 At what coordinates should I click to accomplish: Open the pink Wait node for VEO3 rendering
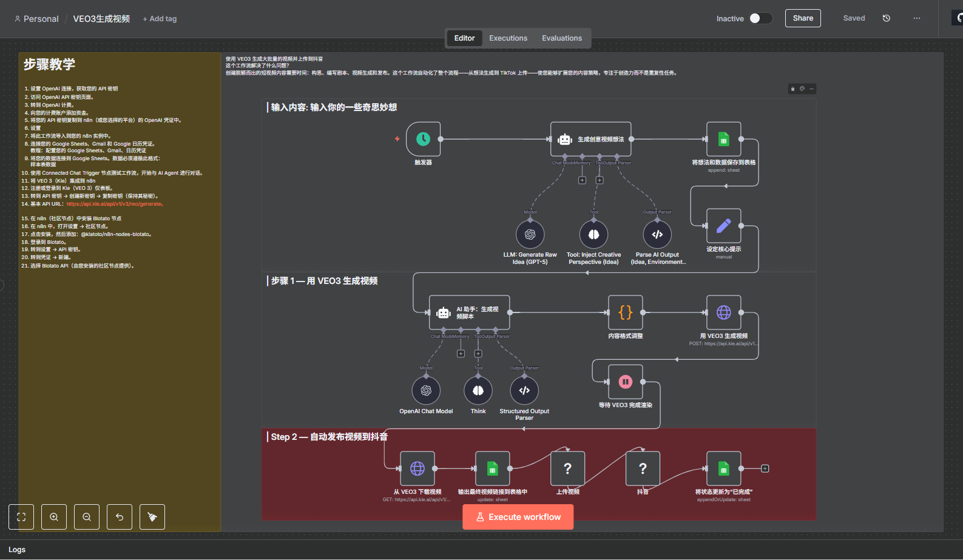(x=625, y=382)
